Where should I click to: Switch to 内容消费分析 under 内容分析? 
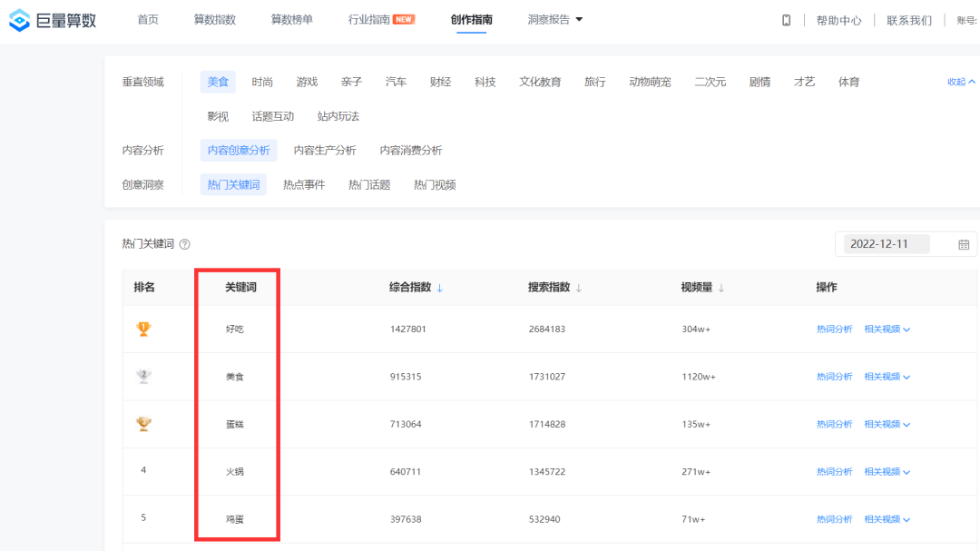(x=413, y=150)
